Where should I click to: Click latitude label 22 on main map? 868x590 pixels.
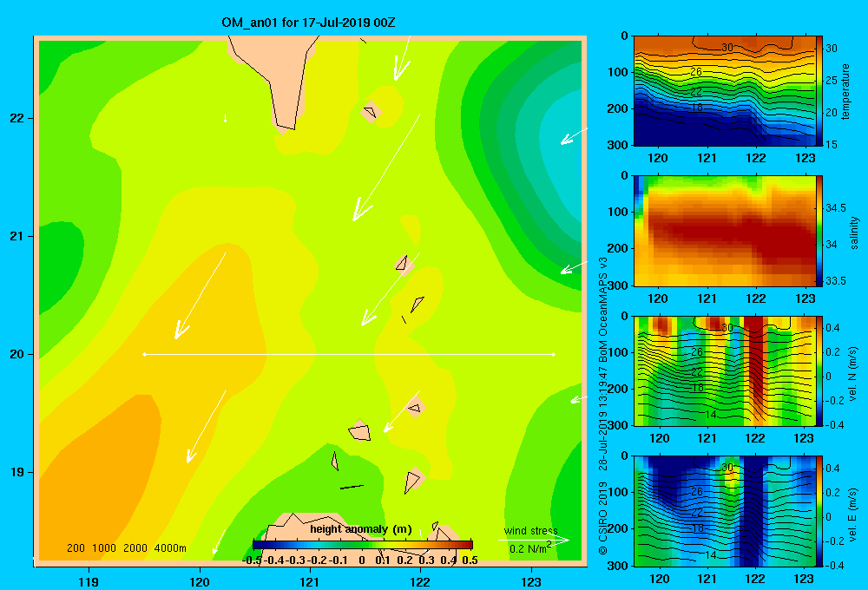click(x=17, y=118)
